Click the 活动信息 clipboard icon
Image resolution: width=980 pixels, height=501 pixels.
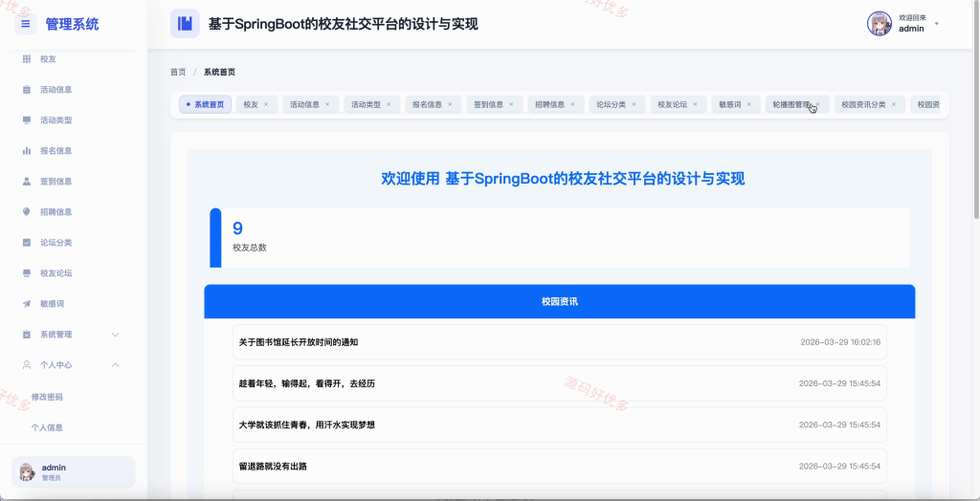(26, 89)
